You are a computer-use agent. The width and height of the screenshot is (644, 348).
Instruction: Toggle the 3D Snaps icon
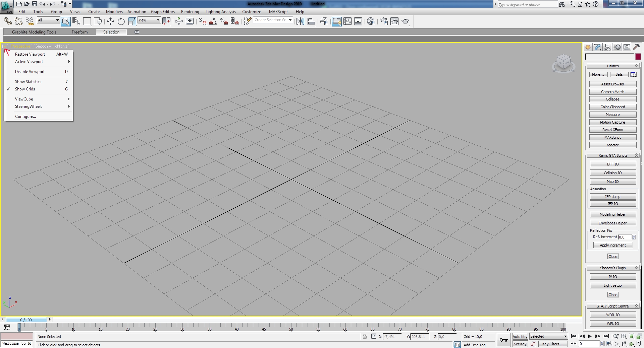click(x=202, y=21)
